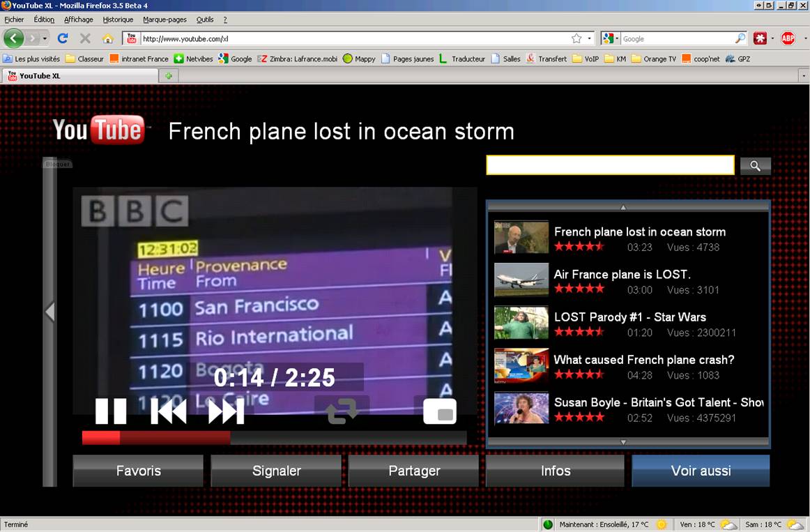This screenshot has width=810, height=532.
Task: Open Air France plane is LOST thumbnail
Action: click(521, 280)
